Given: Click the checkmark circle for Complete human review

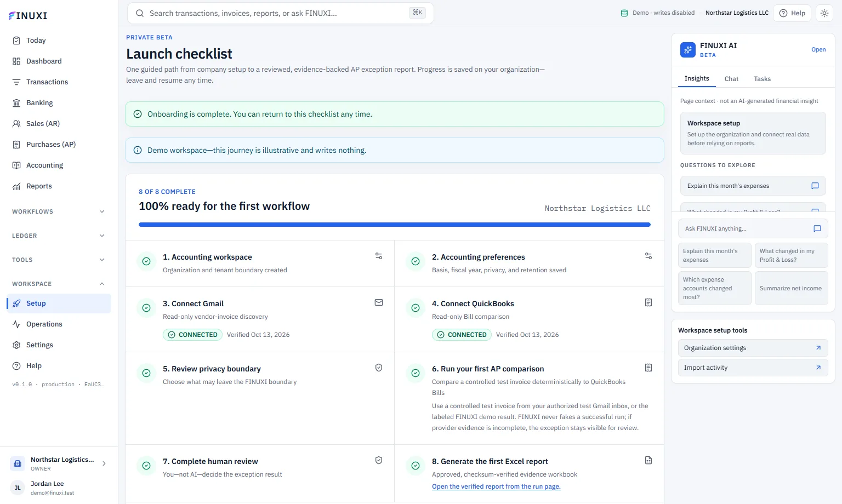Looking at the screenshot, I should (146, 466).
